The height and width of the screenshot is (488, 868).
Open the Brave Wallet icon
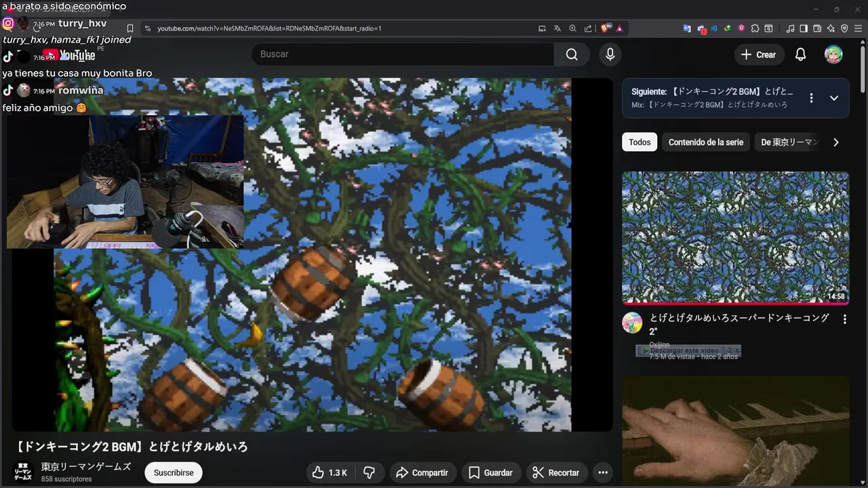(x=817, y=28)
